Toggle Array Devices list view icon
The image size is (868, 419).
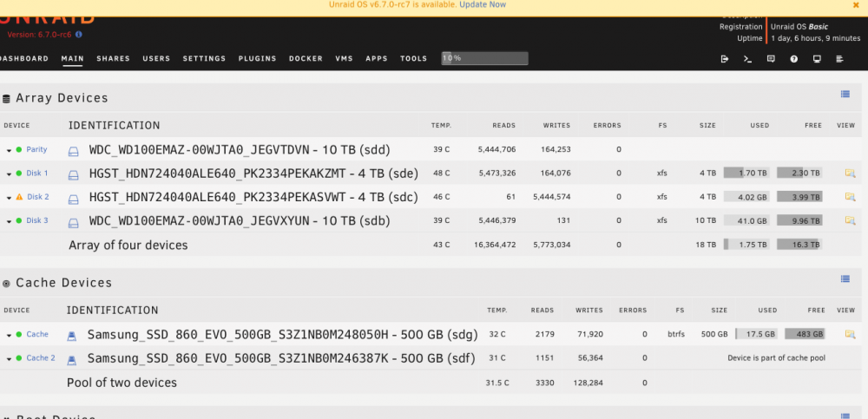click(845, 94)
